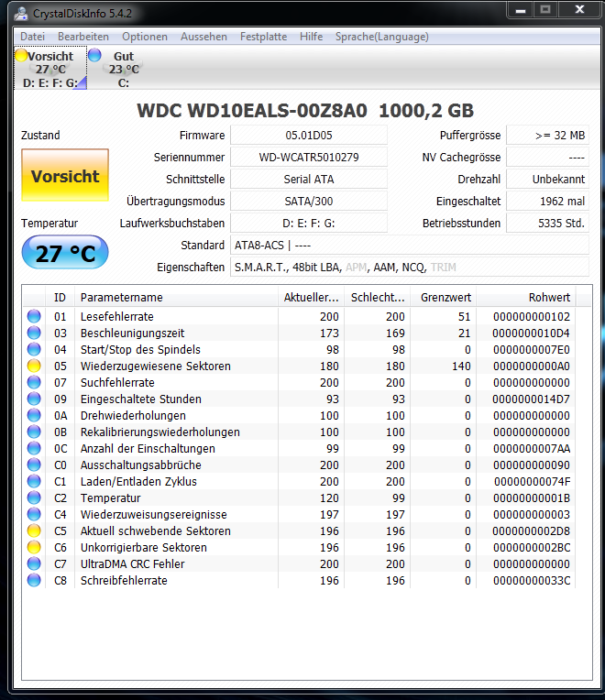Click yellow warning icon of Wiederzugewiesene Sektoren

(34, 366)
